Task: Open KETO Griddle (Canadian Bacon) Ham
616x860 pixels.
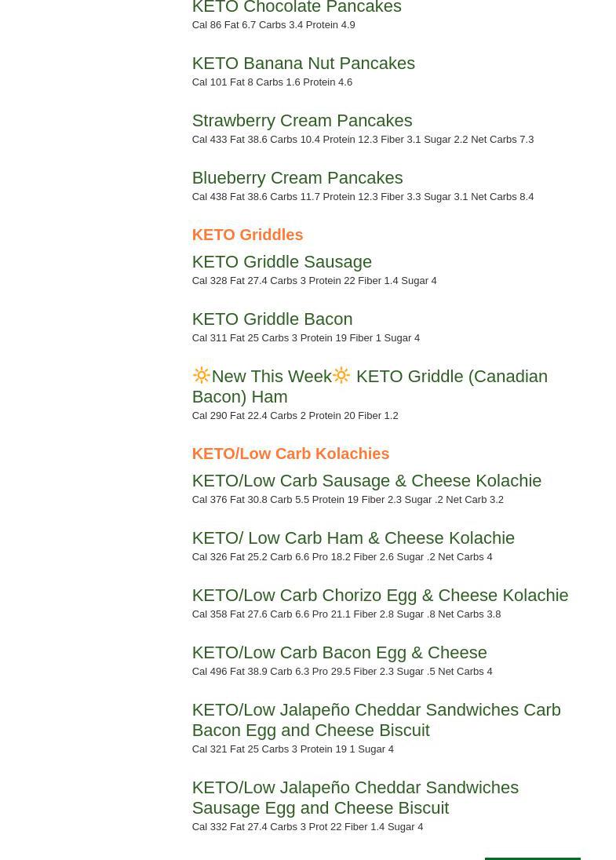Action: click(451, 377)
